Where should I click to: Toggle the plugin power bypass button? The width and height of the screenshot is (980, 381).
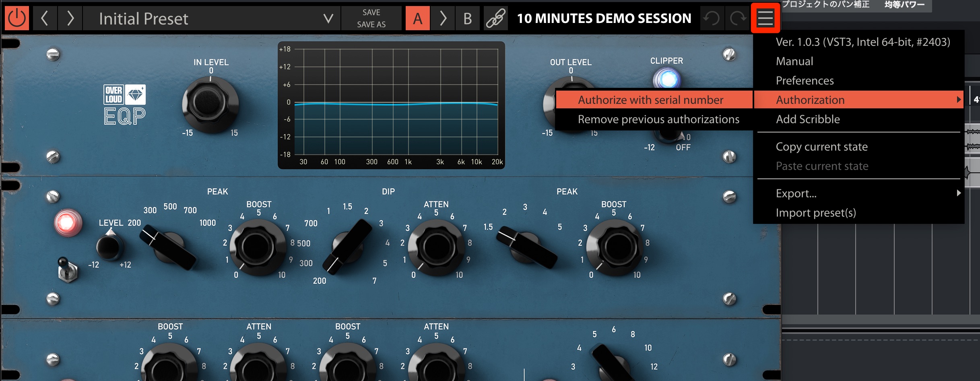coord(17,18)
